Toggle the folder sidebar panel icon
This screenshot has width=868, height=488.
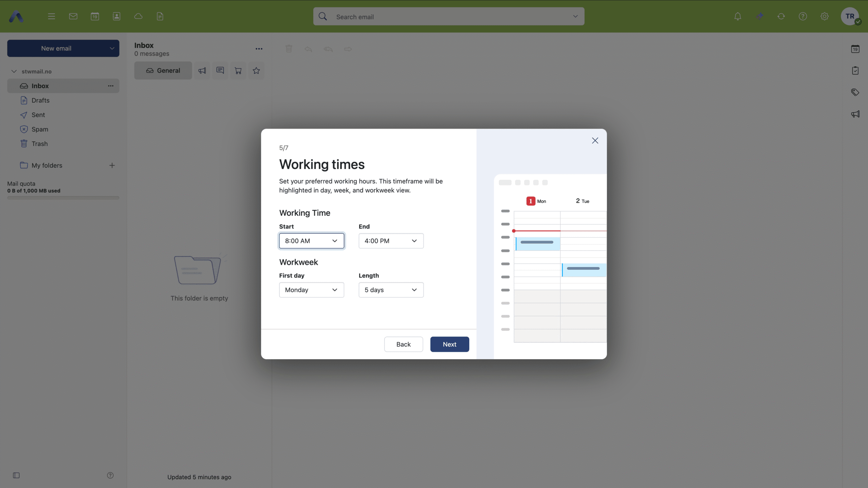coord(16,475)
